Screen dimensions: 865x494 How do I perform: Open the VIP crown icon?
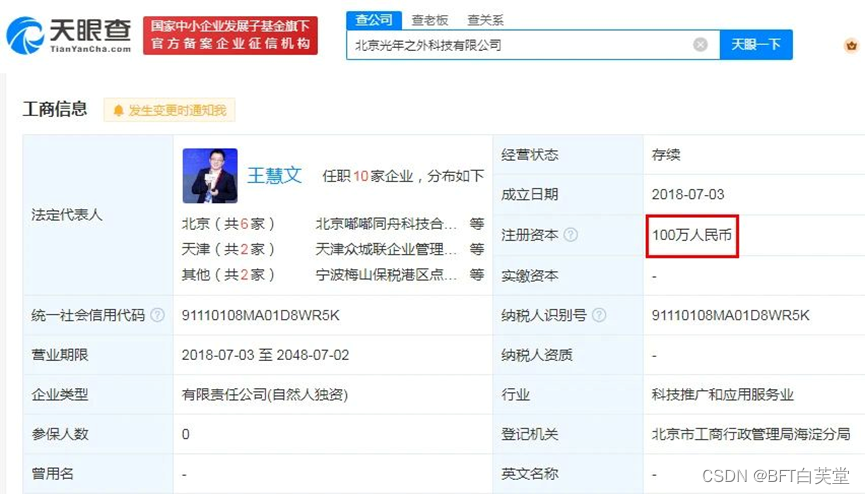851,45
